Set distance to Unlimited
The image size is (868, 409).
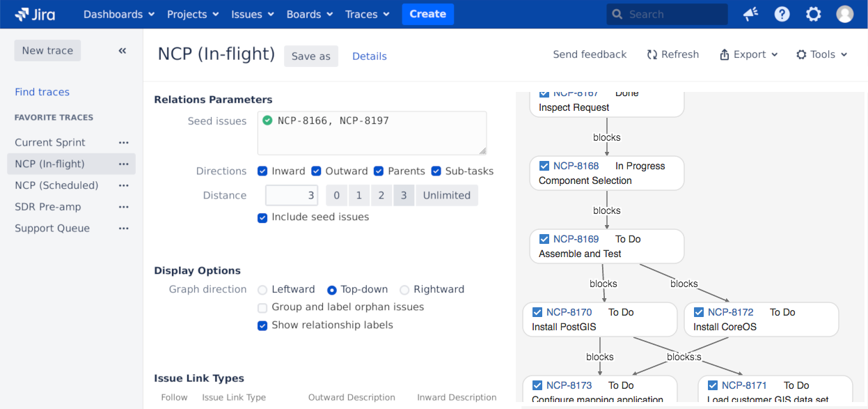pyautogui.click(x=447, y=196)
